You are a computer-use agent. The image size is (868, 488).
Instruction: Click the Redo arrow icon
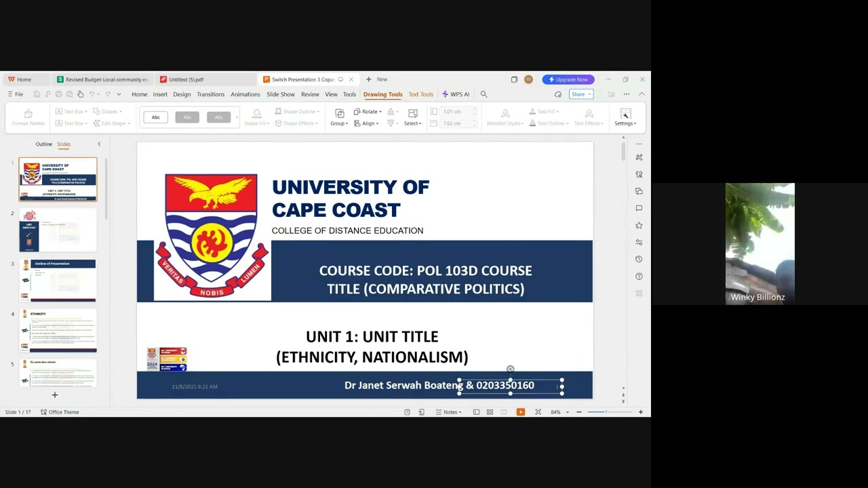click(x=108, y=94)
